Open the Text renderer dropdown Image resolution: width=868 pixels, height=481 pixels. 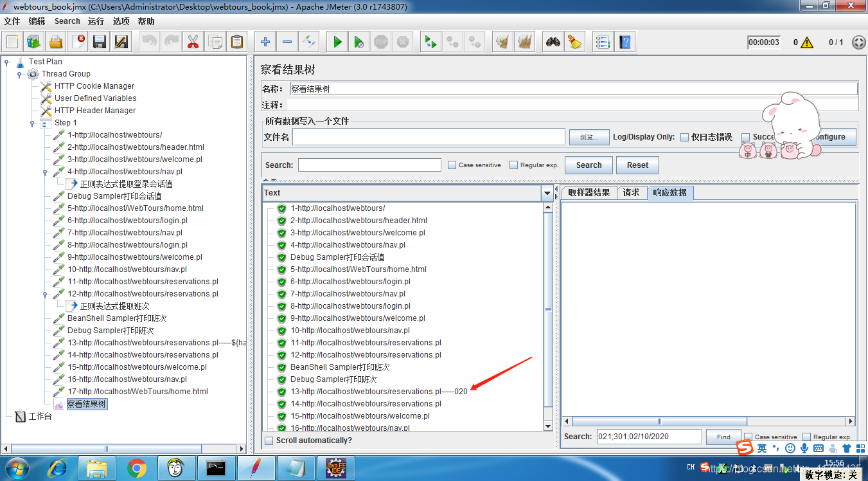(x=547, y=193)
